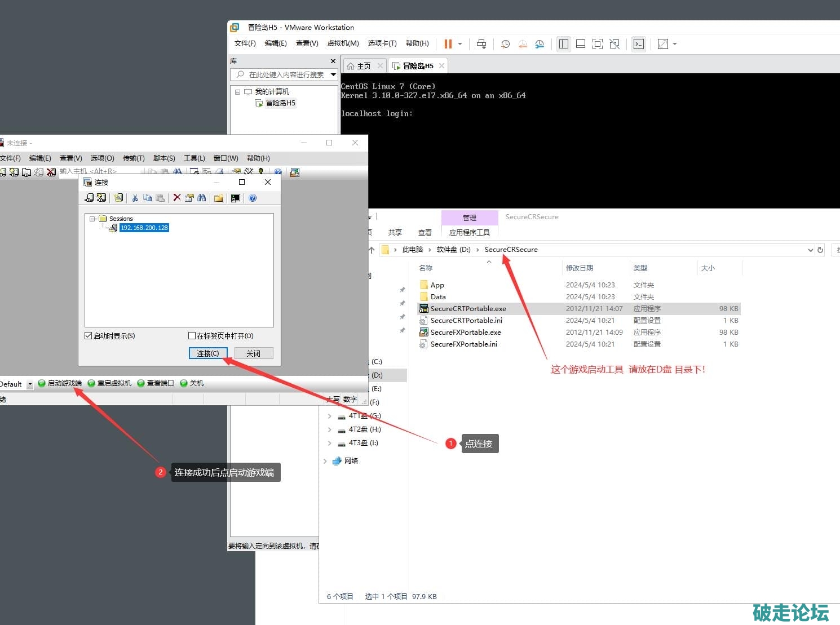Click the blue help icon in Connect dialog

coord(253,198)
